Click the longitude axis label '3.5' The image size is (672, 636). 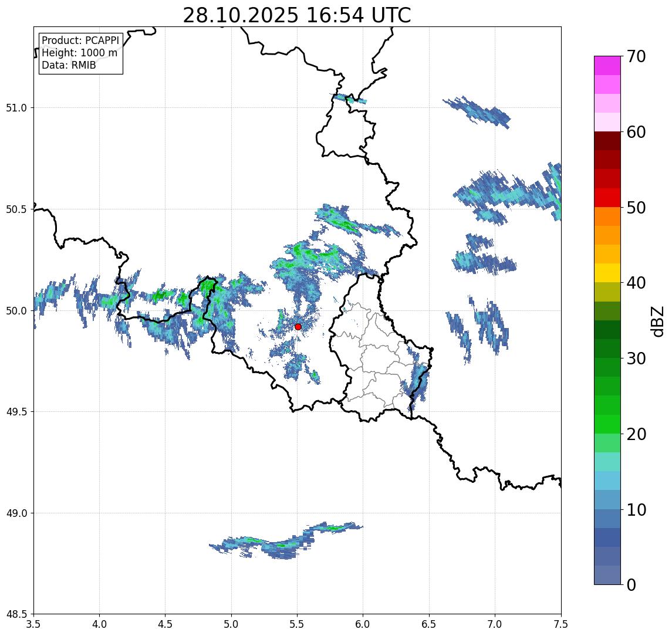[34, 624]
